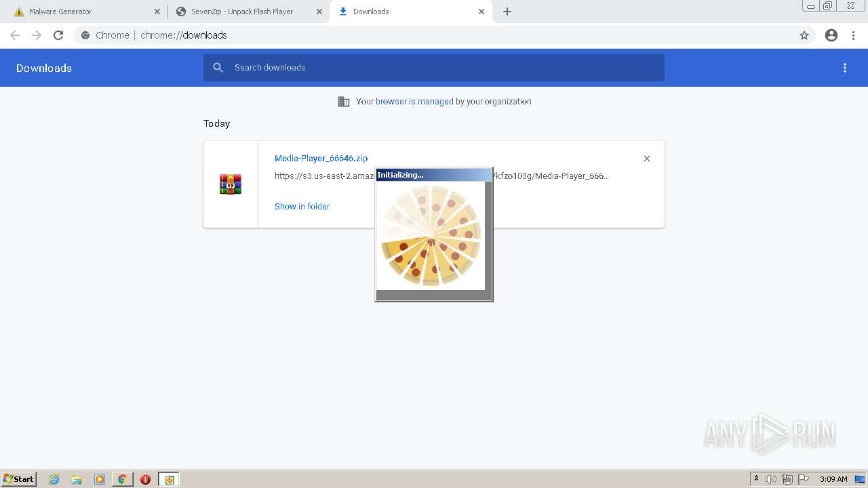Reload the downloads page
This screenshot has width=868, height=488.
click(x=58, y=35)
